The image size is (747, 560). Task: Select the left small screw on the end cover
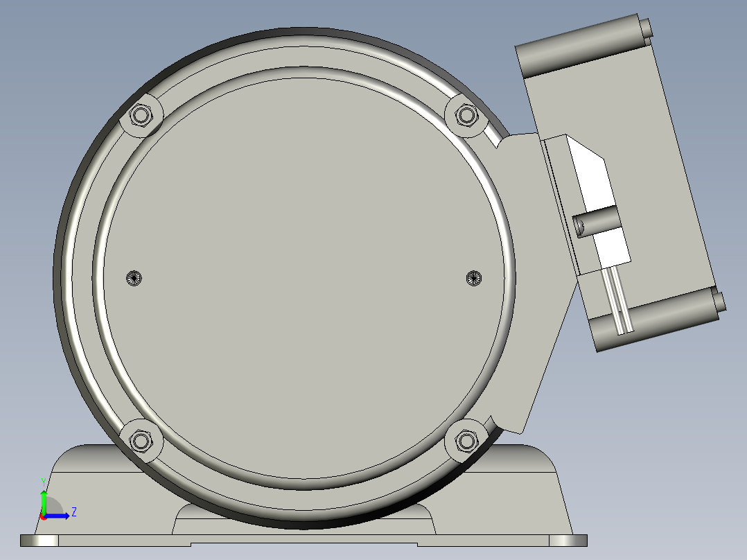134,278
